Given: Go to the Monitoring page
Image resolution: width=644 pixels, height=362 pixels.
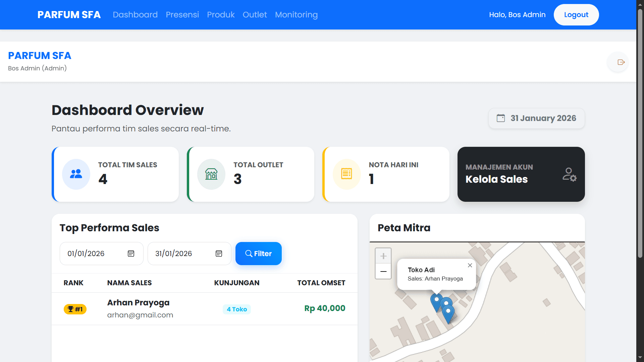Looking at the screenshot, I should [x=296, y=15].
